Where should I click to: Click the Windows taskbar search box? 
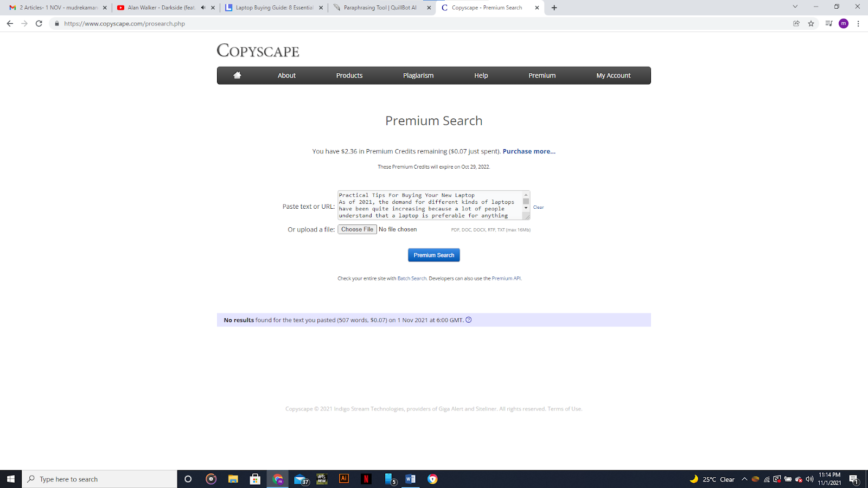pyautogui.click(x=100, y=479)
